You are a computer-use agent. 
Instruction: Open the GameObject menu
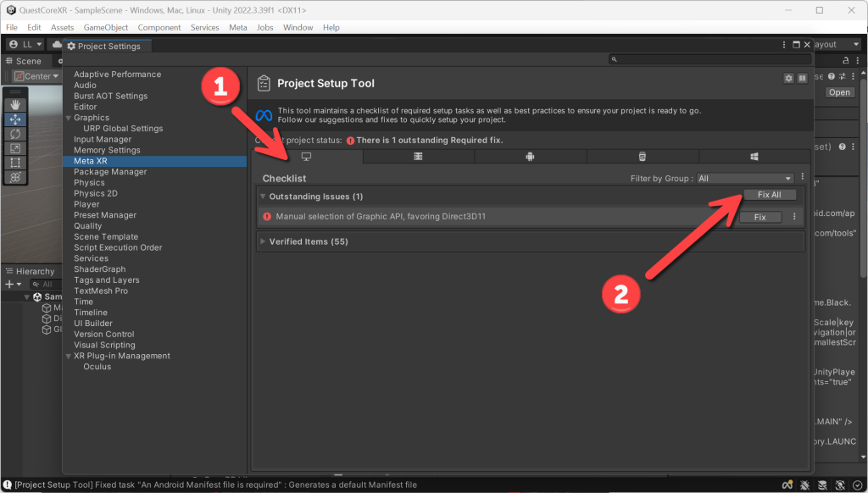[106, 27]
